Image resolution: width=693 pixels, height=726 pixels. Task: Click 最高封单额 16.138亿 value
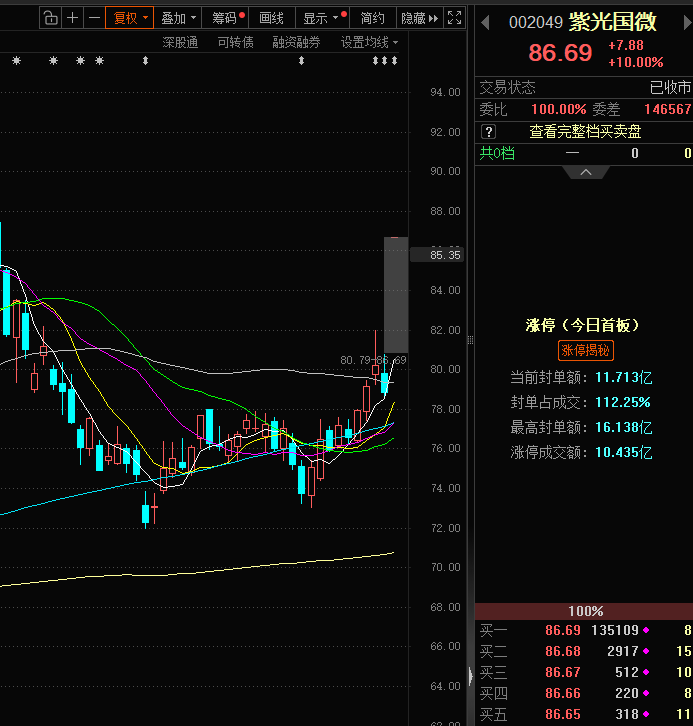tap(624, 427)
